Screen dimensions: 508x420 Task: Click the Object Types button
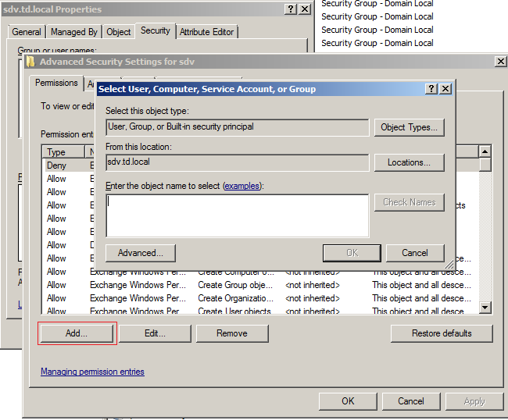point(410,127)
